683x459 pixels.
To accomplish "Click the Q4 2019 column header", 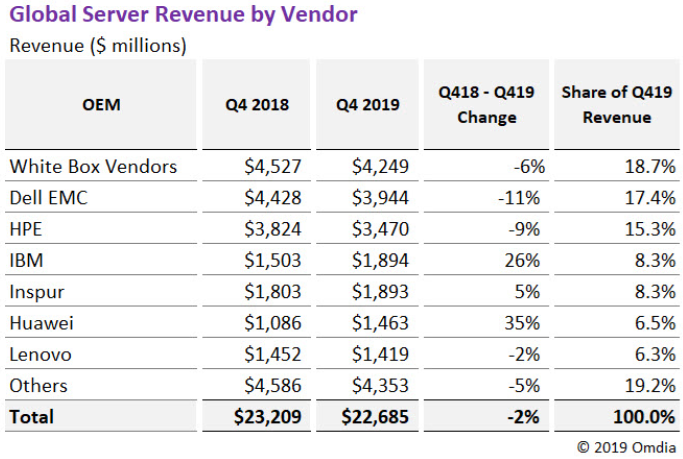I will pyautogui.click(x=368, y=105).
